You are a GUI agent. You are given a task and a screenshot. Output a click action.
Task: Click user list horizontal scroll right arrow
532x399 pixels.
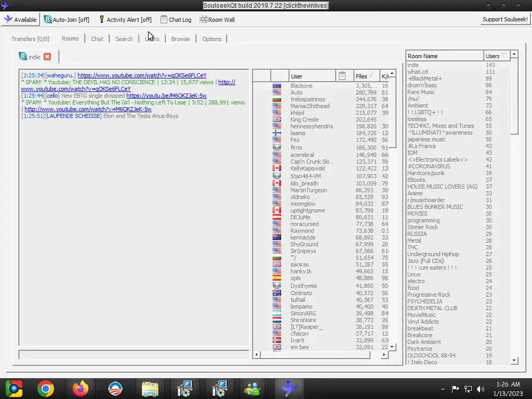pos(384,354)
